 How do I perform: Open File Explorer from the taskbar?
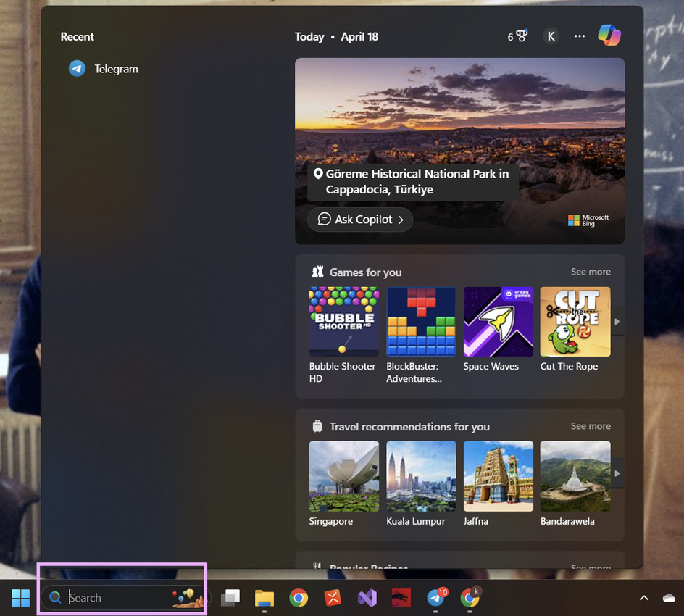pyautogui.click(x=264, y=598)
